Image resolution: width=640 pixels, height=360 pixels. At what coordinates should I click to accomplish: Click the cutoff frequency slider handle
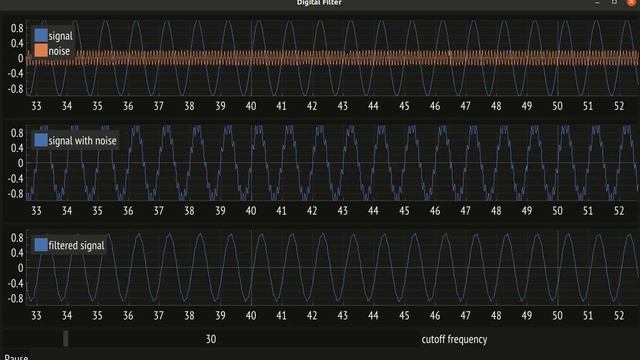(65, 339)
